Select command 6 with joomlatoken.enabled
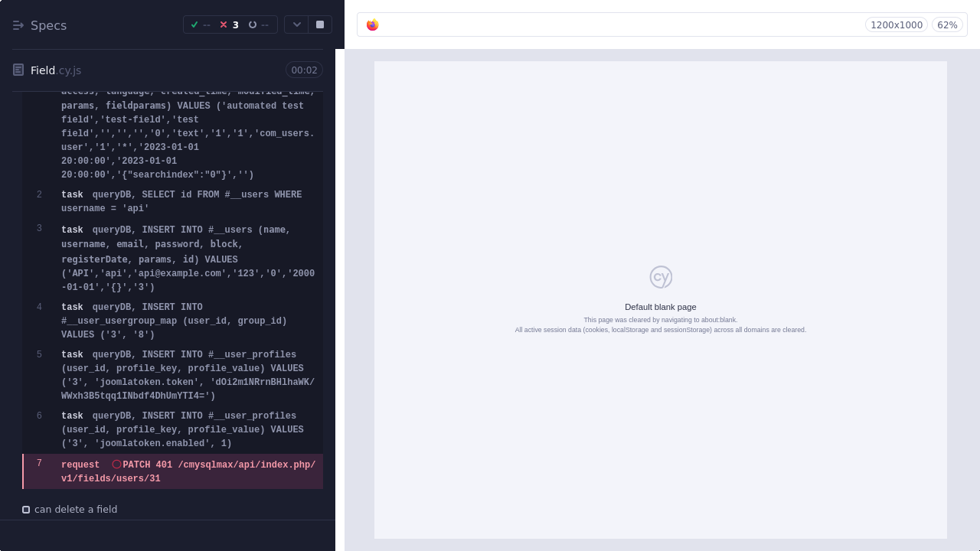Screen dimensions: 980x551 tap(173, 429)
